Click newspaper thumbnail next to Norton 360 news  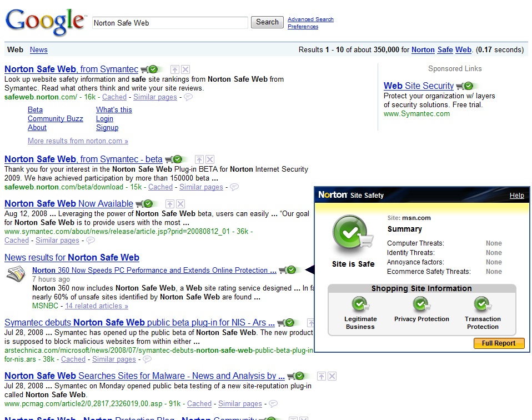(x=16, y=274)
